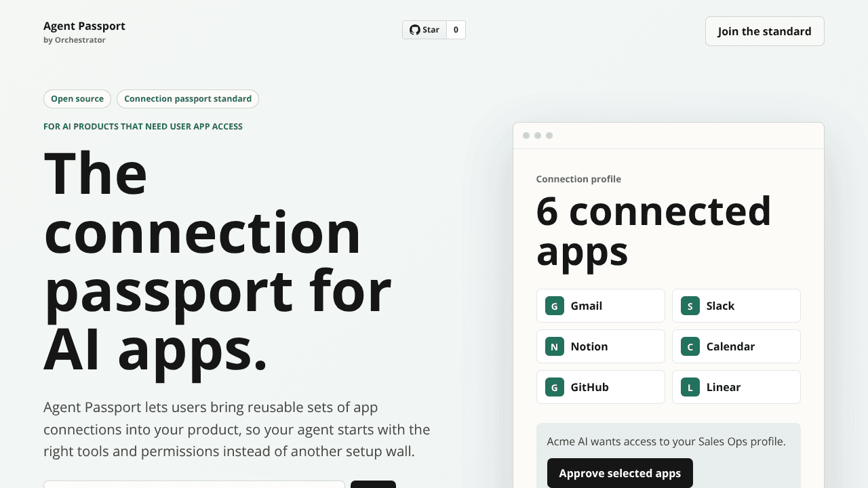Click the "6 connected apps" heading

click(654, 231)
